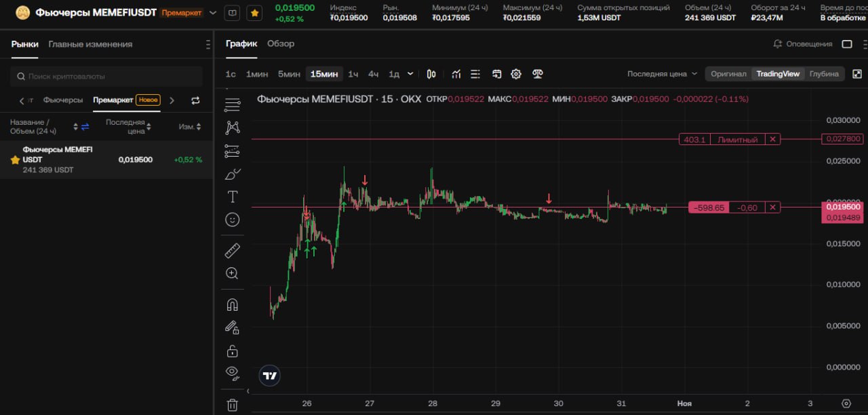Screen dimensions: 868x415
Task: Open the Последняя цена price dropdown
Action: click(662, 74)
